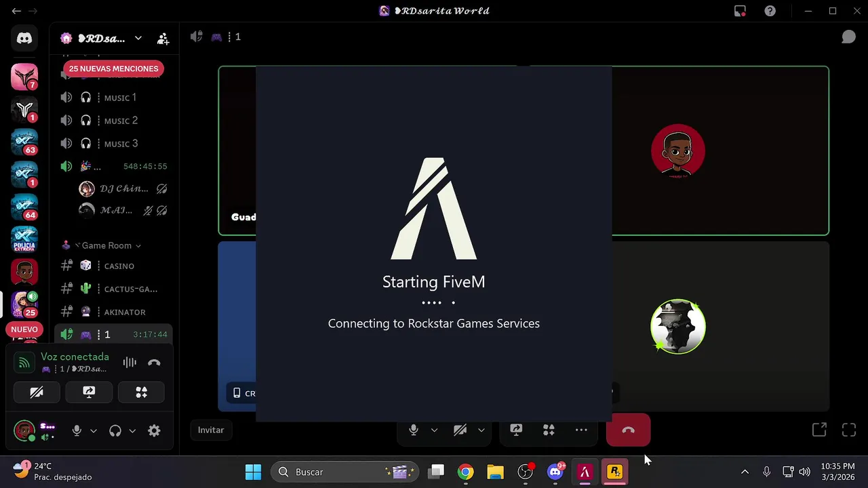
Task: Open the server with badge 63
Action: 24,142
